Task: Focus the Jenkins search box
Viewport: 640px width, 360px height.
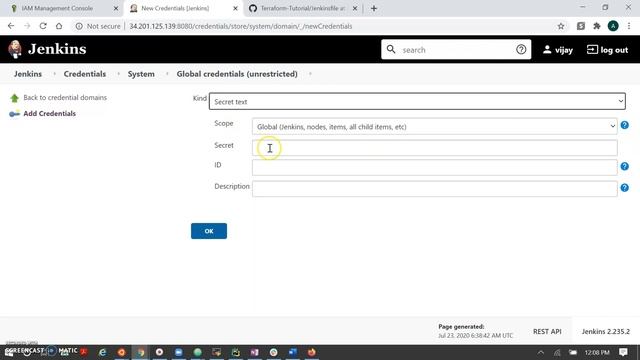Action: click(456, 50)
